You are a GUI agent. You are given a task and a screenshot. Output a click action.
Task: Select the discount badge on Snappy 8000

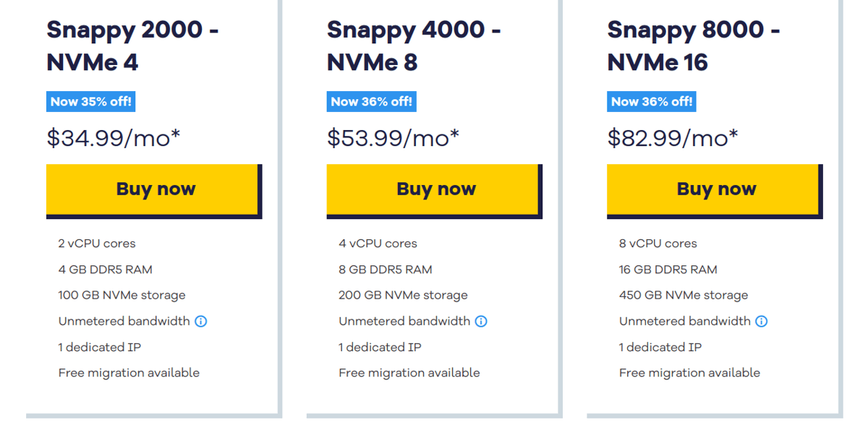652,101
